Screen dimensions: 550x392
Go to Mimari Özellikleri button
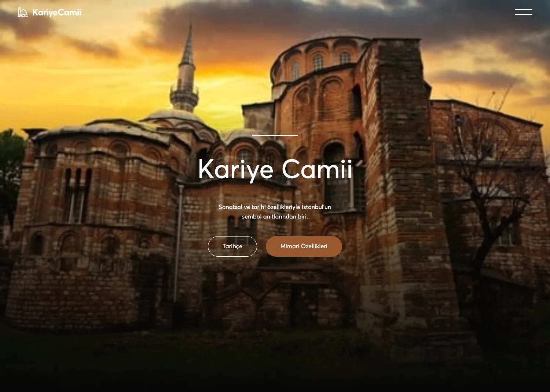point(304,246)
